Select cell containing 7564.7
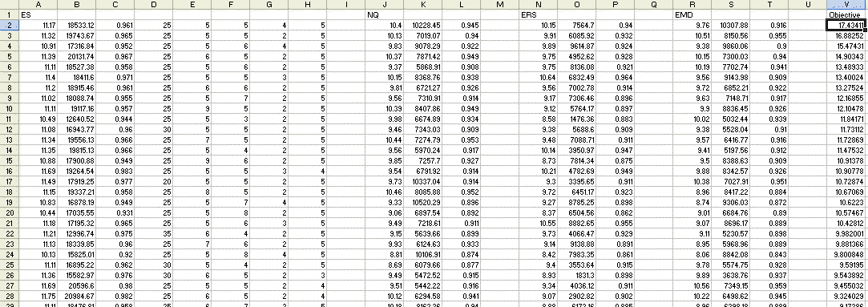This screenshot has height=307, width=868. tap(577, 26)
